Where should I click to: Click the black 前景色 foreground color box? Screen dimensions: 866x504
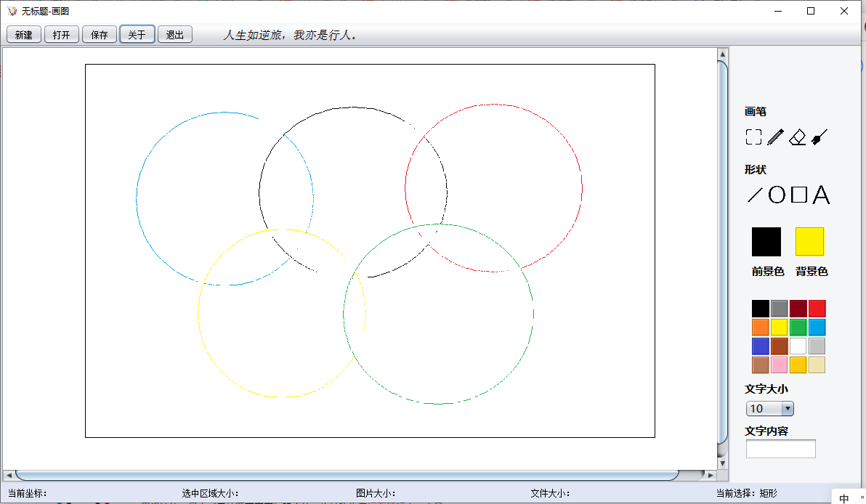click(766, 242)
